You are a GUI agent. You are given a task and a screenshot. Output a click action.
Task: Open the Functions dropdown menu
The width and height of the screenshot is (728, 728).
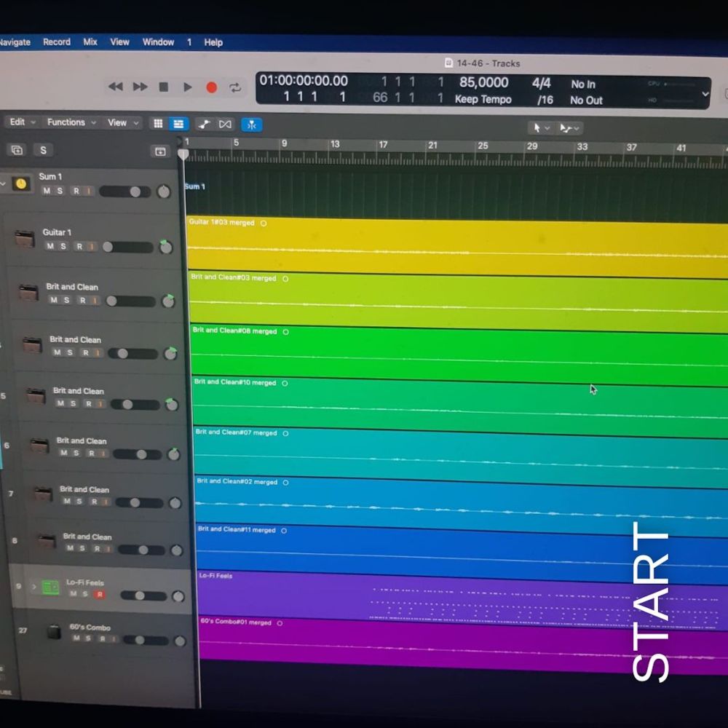pyautogui.click(x=71, y=122)
